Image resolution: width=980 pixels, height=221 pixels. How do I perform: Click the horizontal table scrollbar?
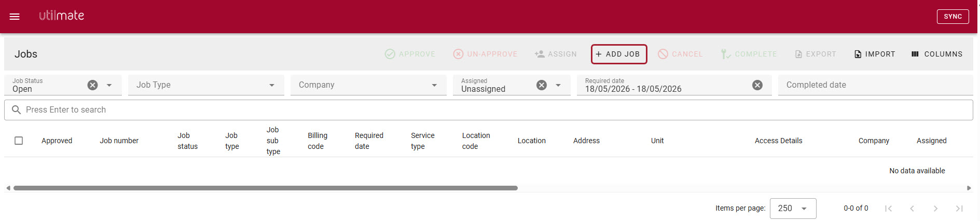tap(266, 188)
